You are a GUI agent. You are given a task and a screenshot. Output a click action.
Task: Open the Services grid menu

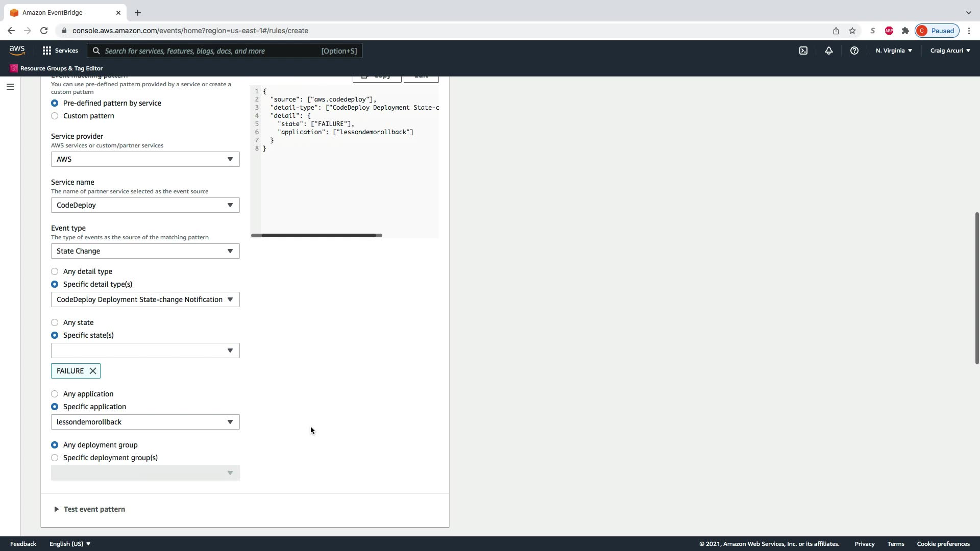(x=60, y=51)
